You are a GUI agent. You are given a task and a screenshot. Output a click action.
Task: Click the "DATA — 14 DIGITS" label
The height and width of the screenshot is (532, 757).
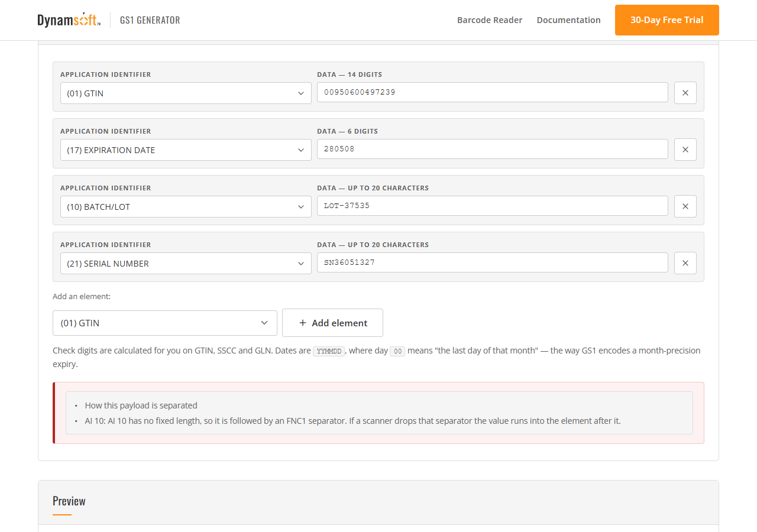point(350,74)
